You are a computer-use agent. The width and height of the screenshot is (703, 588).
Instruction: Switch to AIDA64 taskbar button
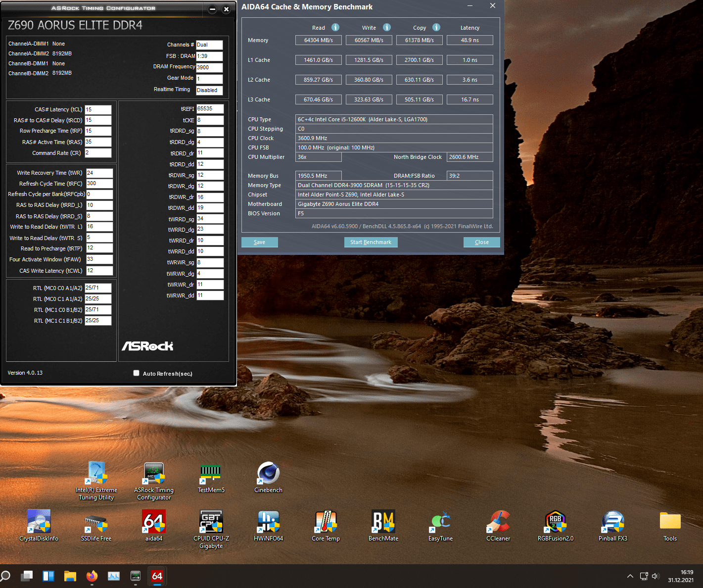pyautogui.click(x=157, y=576)
